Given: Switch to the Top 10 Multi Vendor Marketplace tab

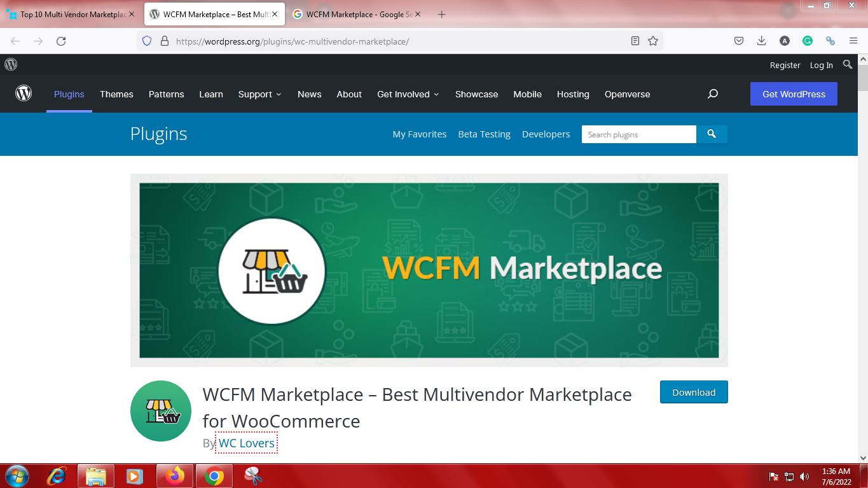Looking at the screenshot, I should [x=69, y=14].
